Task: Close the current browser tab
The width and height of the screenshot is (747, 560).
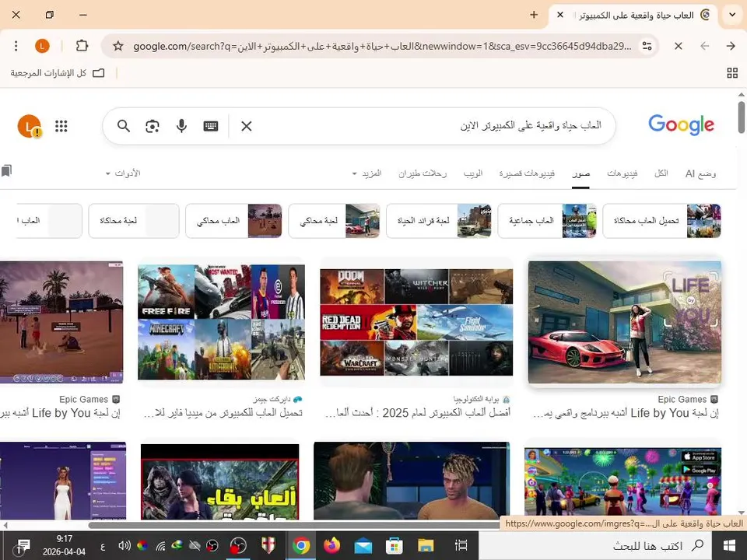Action: [560, 15]
